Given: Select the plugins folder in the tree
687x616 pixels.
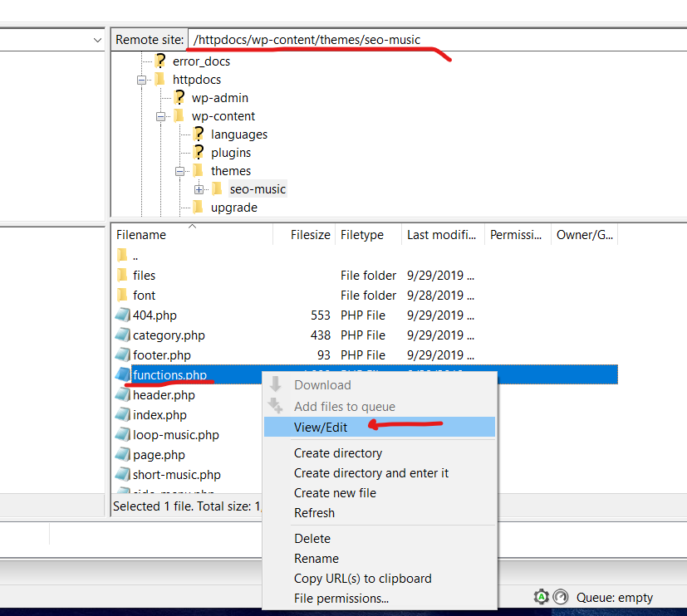Looking at the screenshot, I should coord(230,153).
